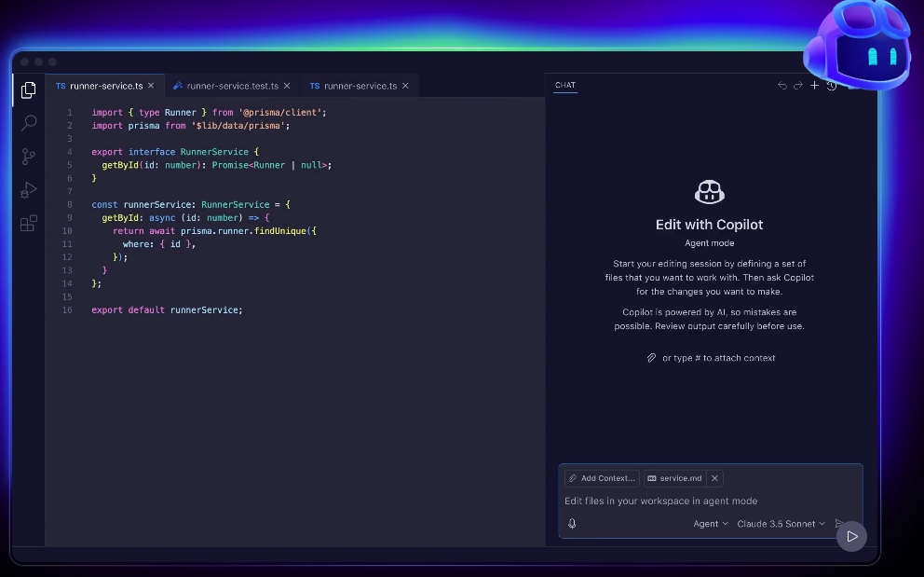Open the Run and Debug icon
Viewport: 924px width, 577px height.
pos(28,189)
